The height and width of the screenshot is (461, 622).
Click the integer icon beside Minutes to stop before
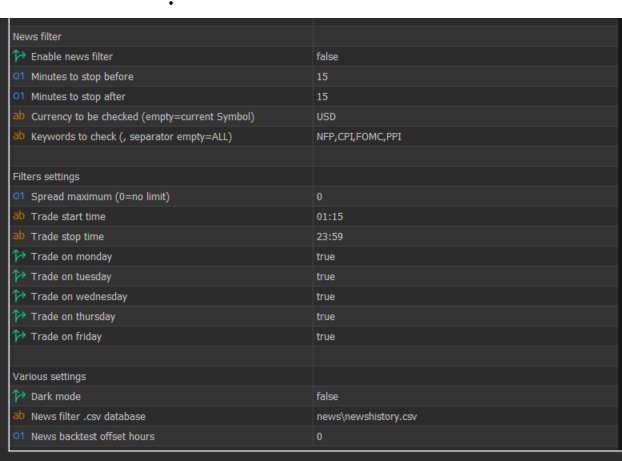click(19, 76)
